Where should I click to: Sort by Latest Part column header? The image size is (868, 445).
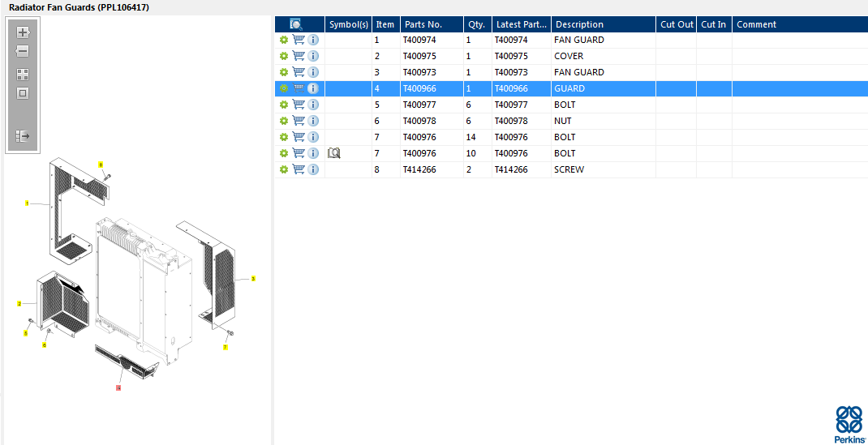point(522,24)
